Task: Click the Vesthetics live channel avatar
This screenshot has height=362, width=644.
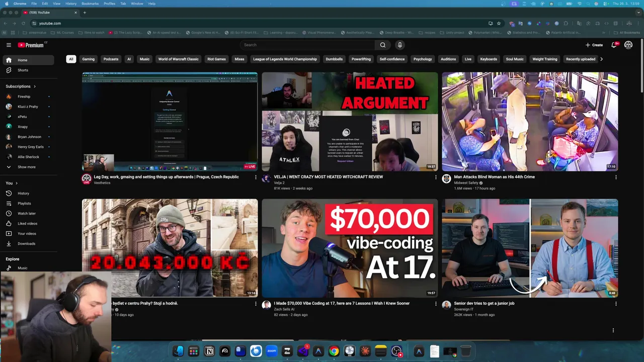Action: (x=87, y=179)
